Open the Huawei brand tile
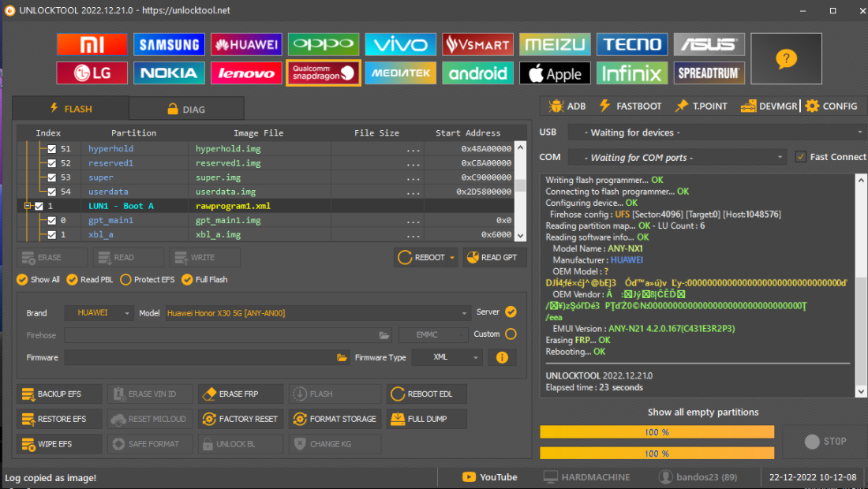The image size is (868, 489). pyautogui.click(x=246, y=44)
